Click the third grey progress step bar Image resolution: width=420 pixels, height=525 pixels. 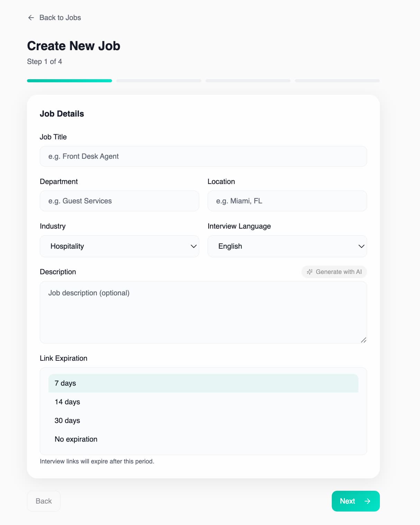(248, 81)
